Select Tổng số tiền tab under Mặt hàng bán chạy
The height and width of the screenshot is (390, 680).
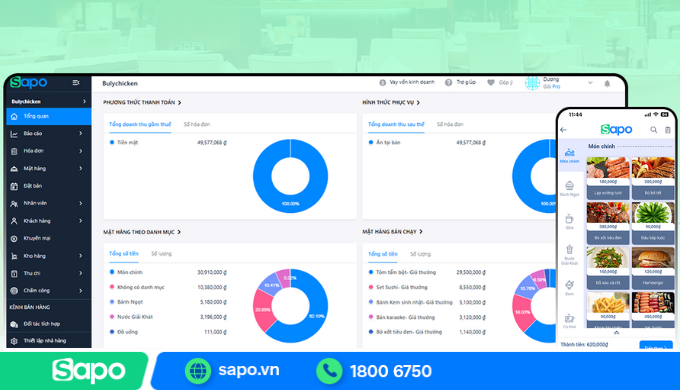(x=383, y=254)
